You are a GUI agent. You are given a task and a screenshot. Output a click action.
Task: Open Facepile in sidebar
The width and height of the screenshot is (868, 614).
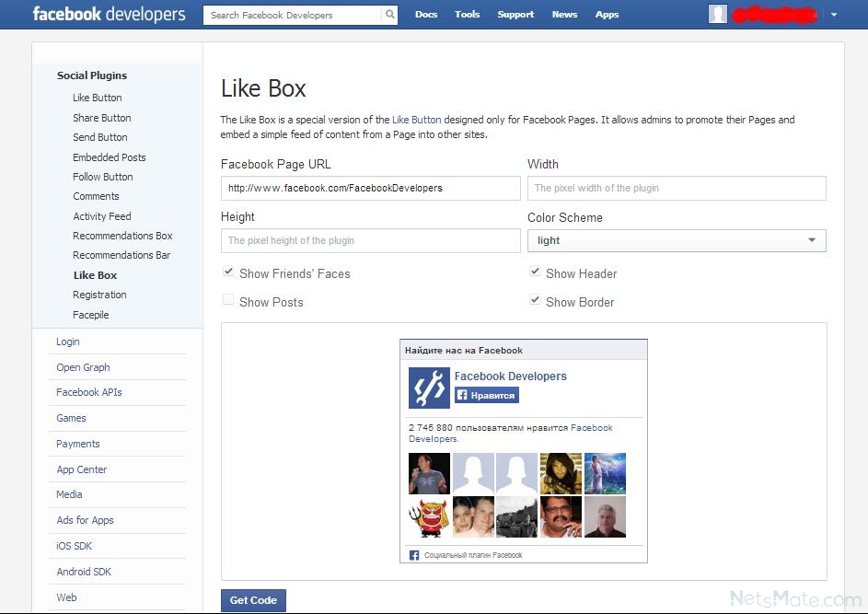pyautogui.click(x=91, y=315)
